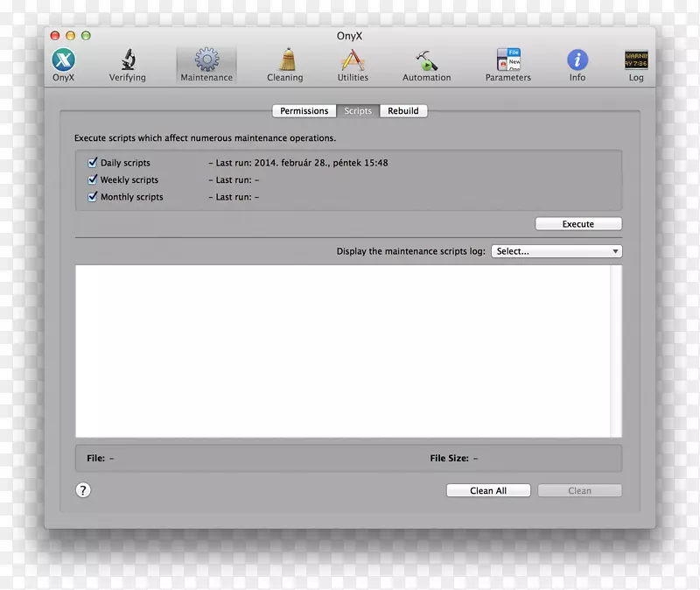Screen dimensions: 700x590
Task: Uncheck the Weekly scripts checkbox
Action: [93, 179]
